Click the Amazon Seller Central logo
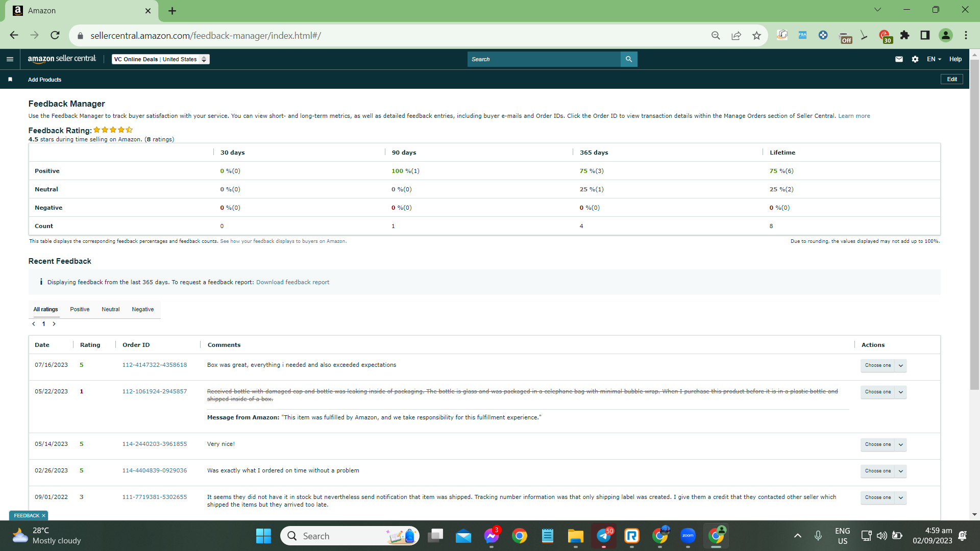980x551 pixels. (x=62, y=59)
